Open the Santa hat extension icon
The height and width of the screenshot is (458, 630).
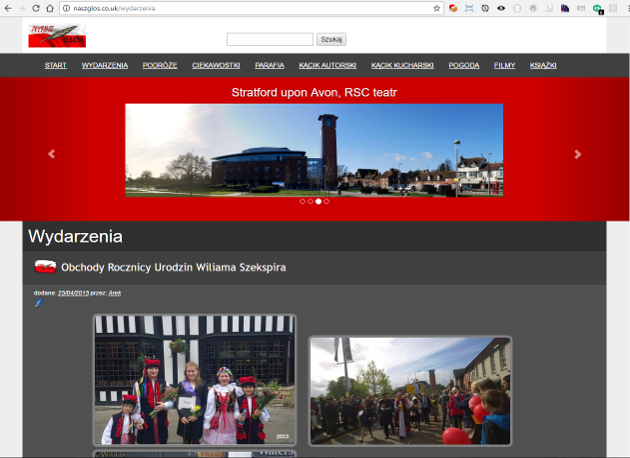[453, 8]
